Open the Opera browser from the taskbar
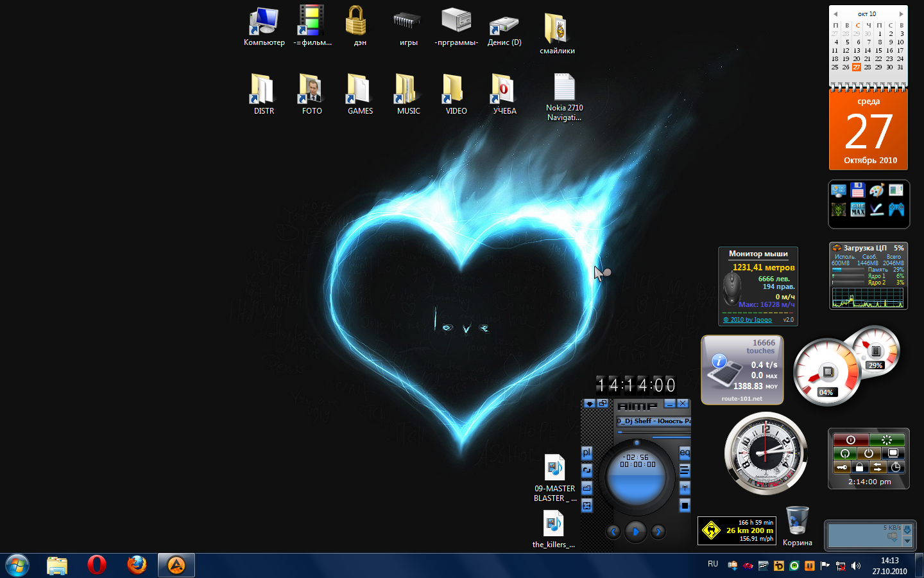This screenshot has width=924, height=578. 97,565
